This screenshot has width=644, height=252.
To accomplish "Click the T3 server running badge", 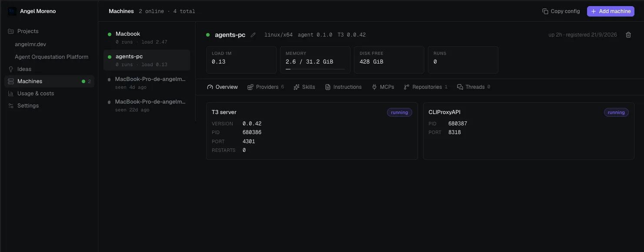I will (400, 112).
